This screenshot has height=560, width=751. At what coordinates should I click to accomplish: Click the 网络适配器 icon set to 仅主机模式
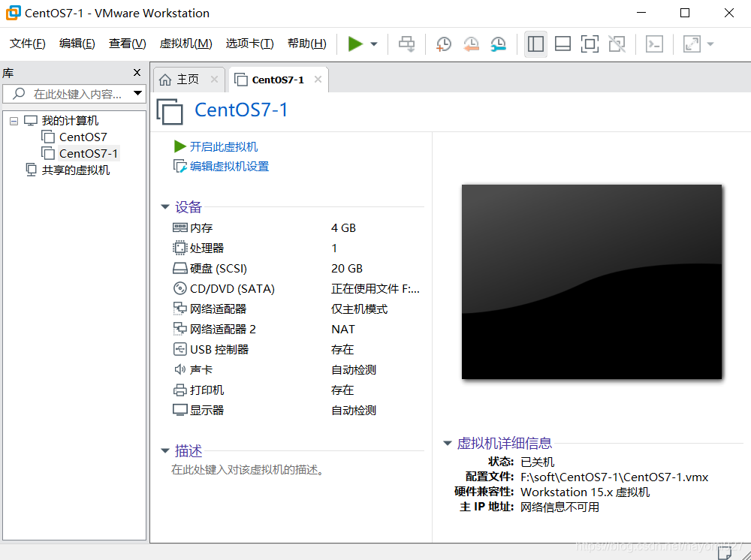tap(179, 309)
